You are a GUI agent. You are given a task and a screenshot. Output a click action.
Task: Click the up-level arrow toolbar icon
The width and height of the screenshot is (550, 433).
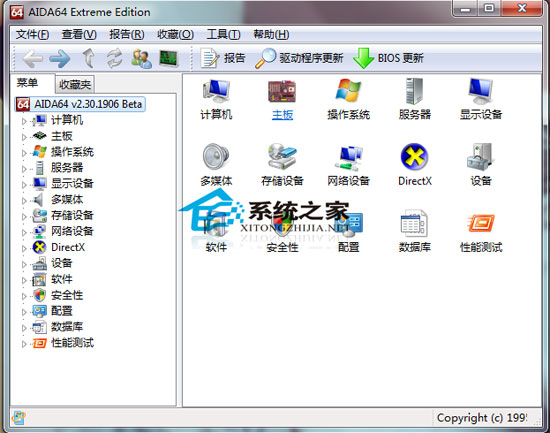pos(88,58)
